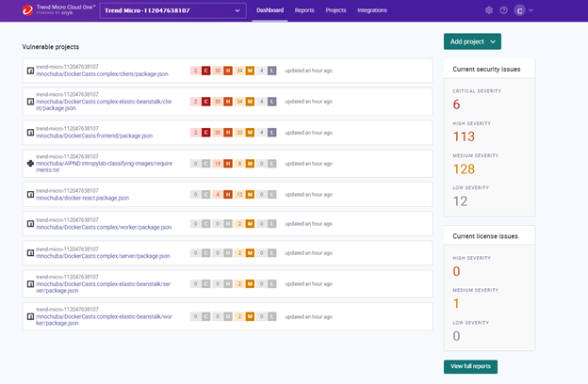Expand the Add project dropdown button
The width and height of the screenshot is (588, 384).
(472, 41)
